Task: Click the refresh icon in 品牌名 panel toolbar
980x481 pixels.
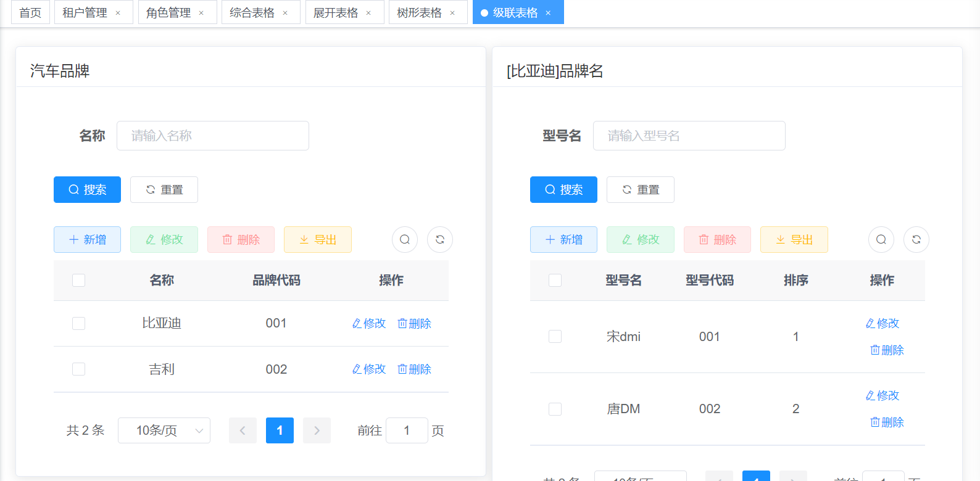Action: (916, 240)
